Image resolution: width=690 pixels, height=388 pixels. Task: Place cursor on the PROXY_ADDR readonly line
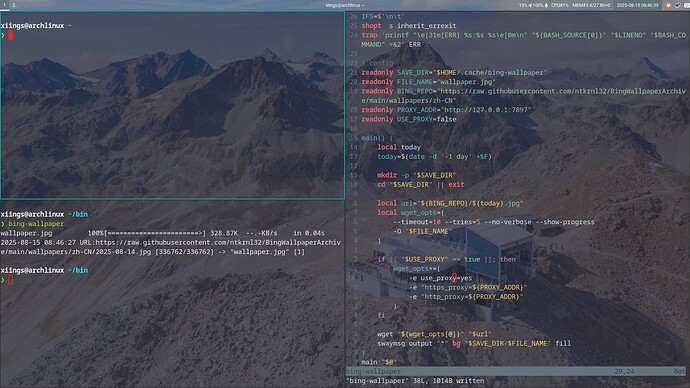point(446,110)
